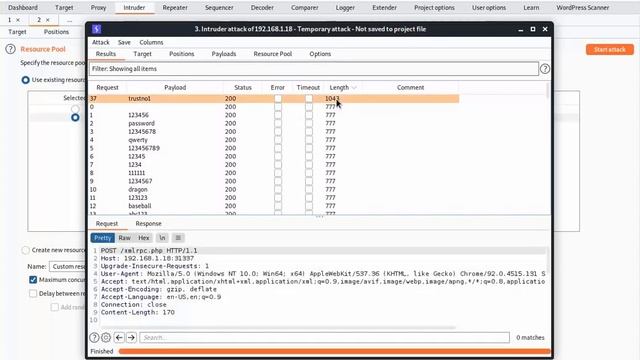Open new Intruder tab ellipsis in main window

tap(69, 20)
